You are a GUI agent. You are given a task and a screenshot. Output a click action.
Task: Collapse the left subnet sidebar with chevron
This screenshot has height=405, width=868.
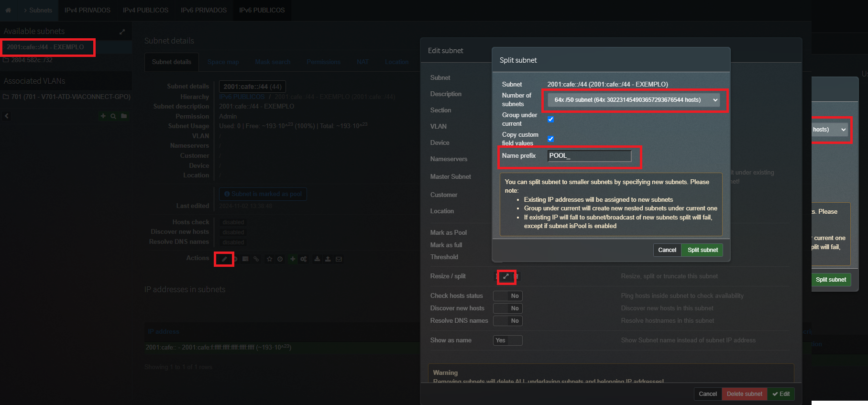(7, 116)
